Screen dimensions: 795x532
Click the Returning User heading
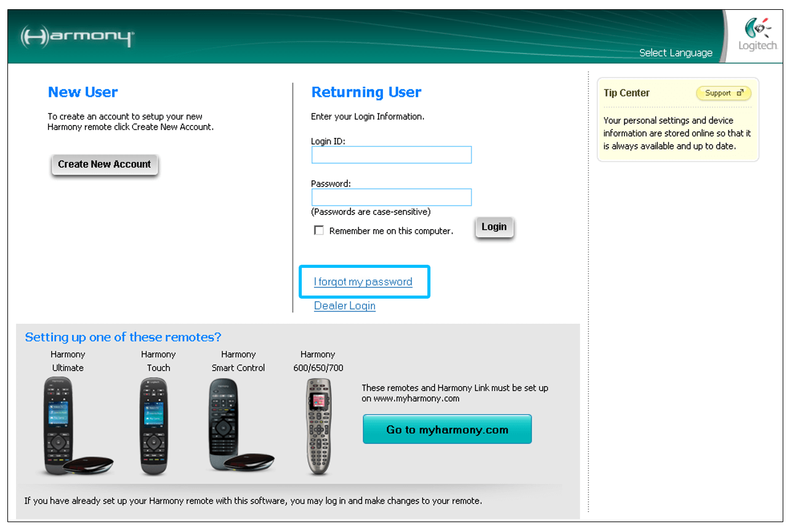[x=366, y=92]
